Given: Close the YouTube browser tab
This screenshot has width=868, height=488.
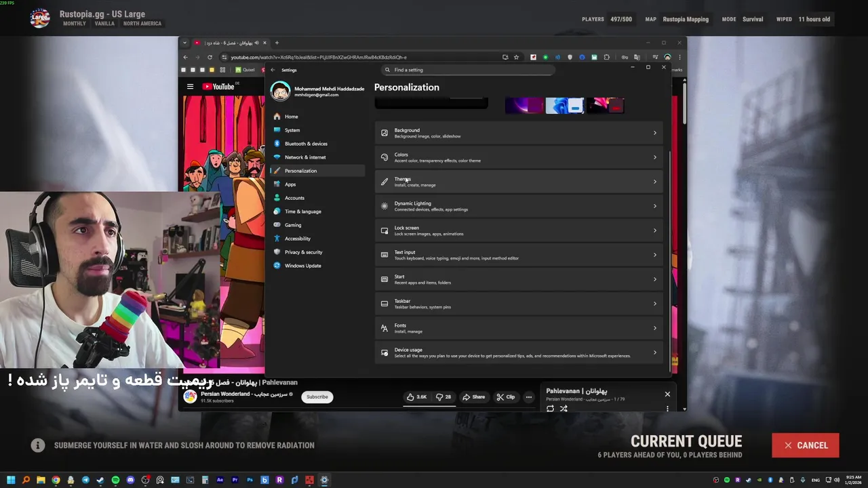Looking at the screenshot, I should pos(264,43).
